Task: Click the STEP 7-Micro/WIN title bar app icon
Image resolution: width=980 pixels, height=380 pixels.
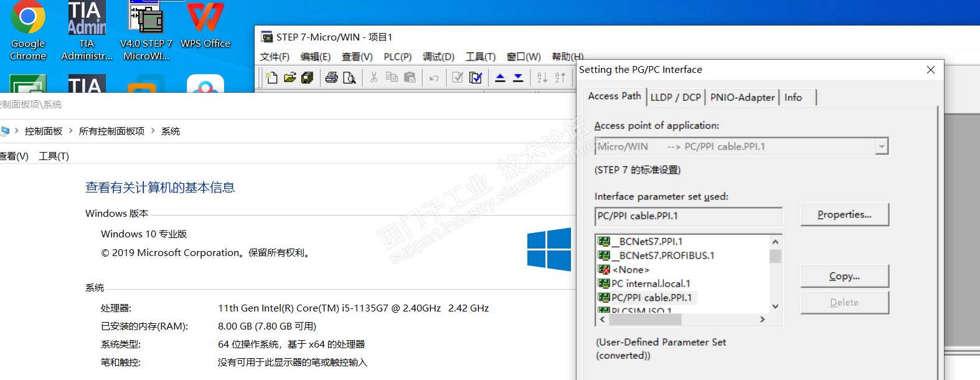Action: coord(267,37)
